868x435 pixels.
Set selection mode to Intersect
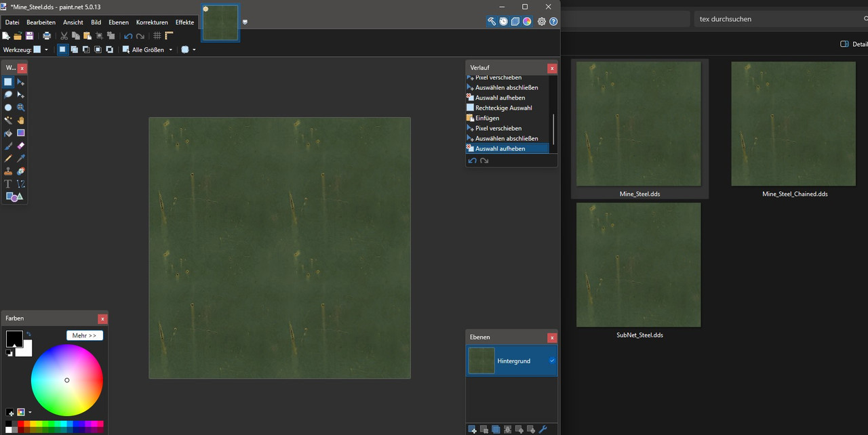[98, 49]
